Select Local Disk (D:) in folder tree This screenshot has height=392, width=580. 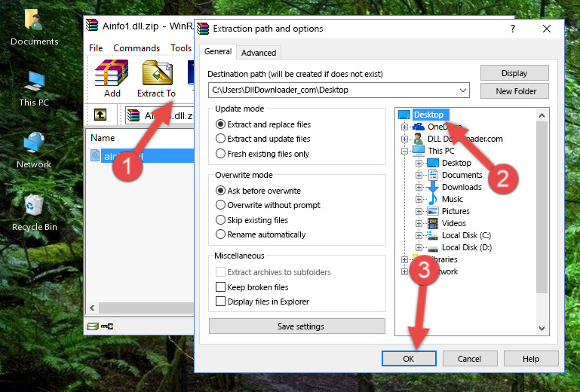[467, 247]
